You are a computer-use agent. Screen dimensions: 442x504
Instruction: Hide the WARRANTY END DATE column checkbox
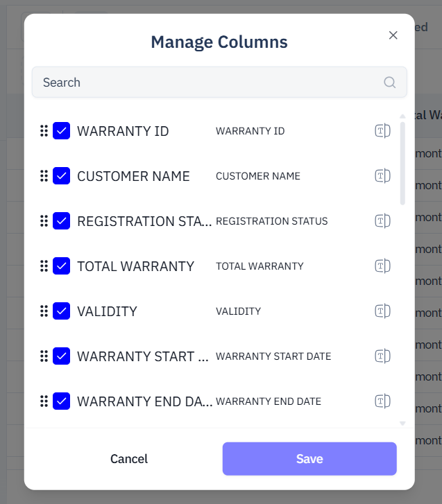[62, 401]
